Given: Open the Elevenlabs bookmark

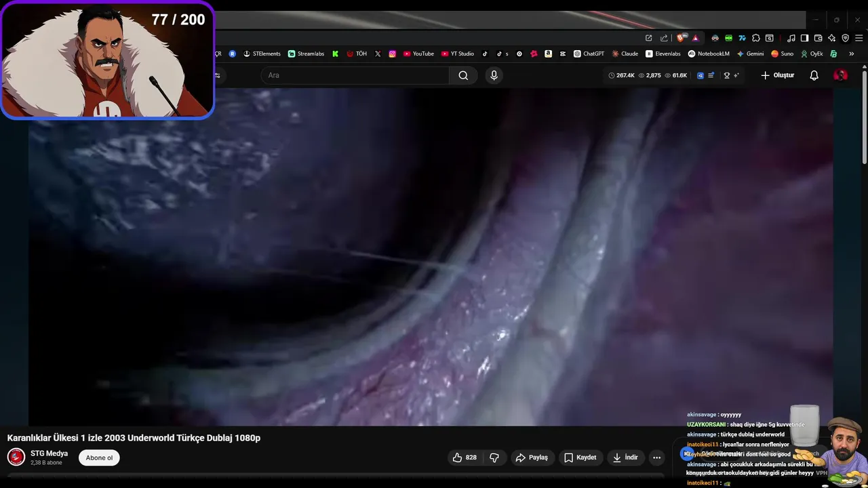Looking at the screenshot, I should point(663,54).
